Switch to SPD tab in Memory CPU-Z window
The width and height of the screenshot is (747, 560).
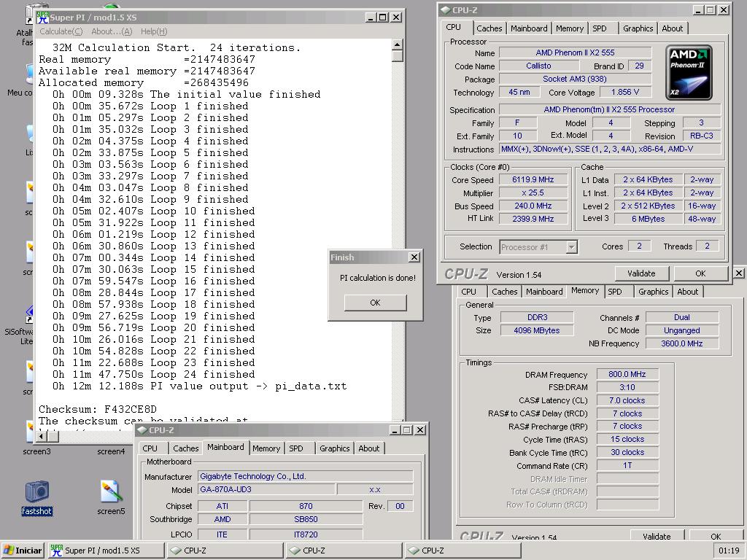pyautogui.click(x=614, y=292)
